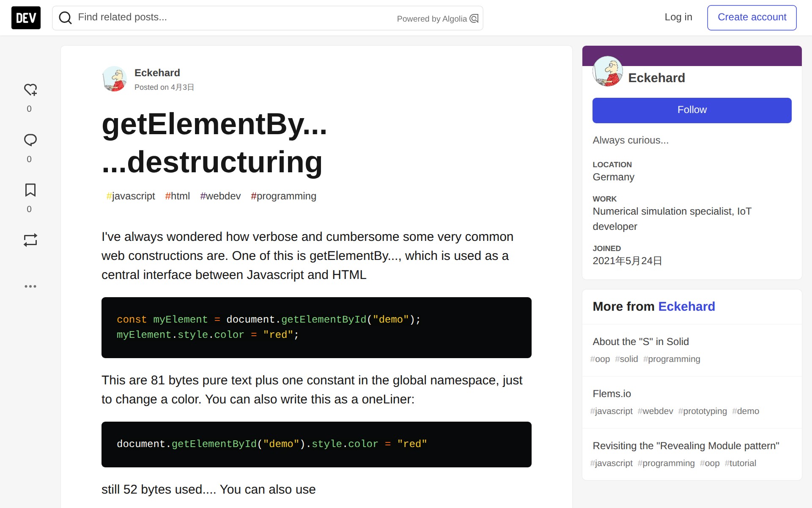Open the #webdev tag under the title
The image size is (812, 508).
coord(220,196)
